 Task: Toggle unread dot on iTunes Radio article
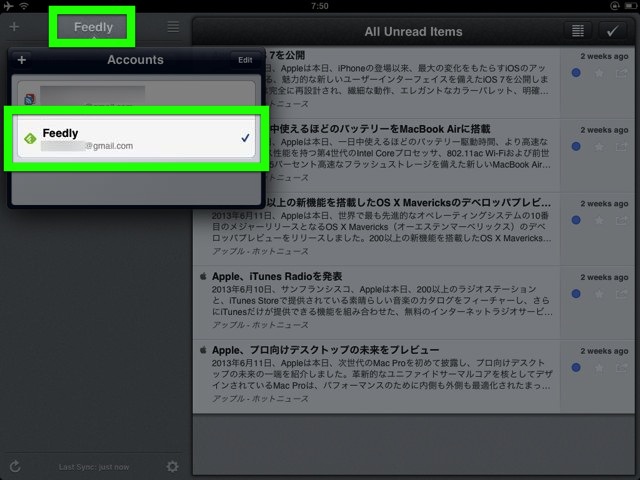576,294
